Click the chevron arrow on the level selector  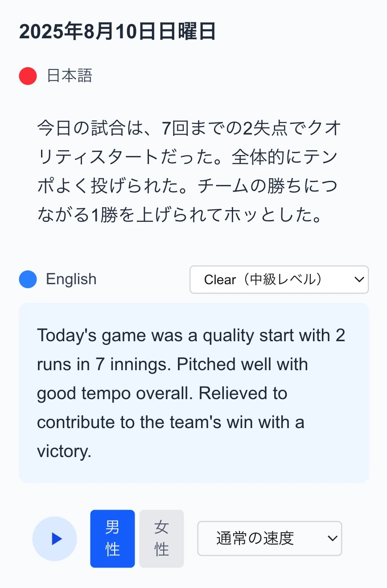click(358, 280)
